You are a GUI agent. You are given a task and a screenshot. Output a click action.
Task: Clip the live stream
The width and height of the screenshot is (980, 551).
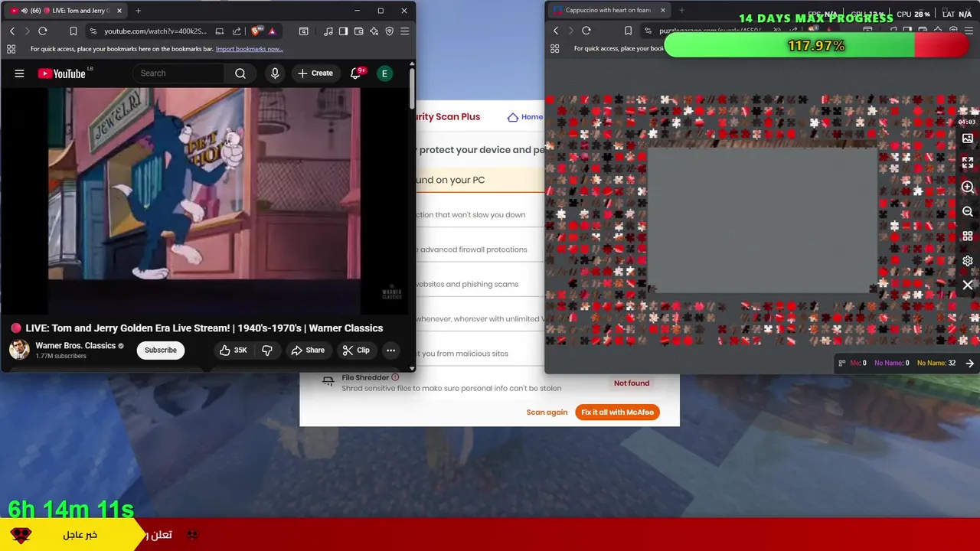tap(356, 350)
